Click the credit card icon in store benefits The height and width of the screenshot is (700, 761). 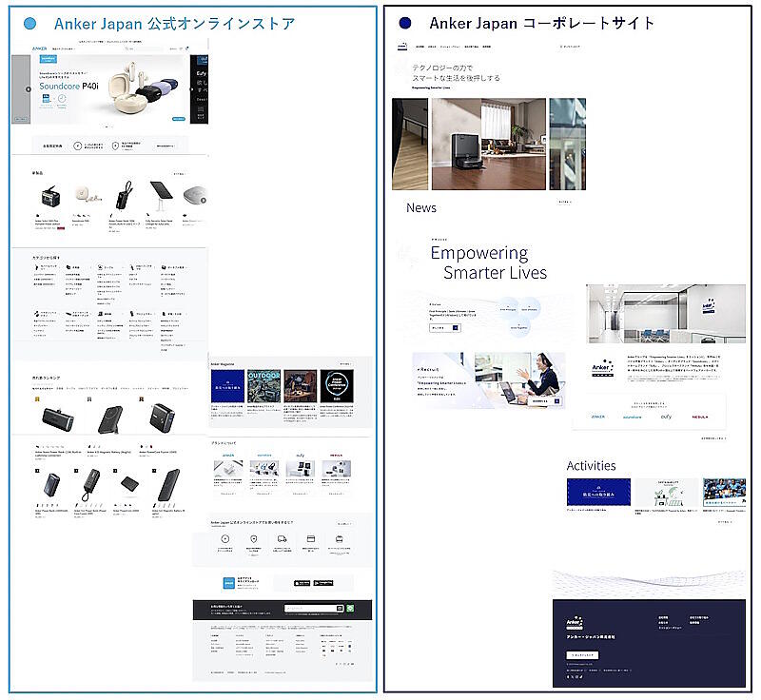click(310, 539)
